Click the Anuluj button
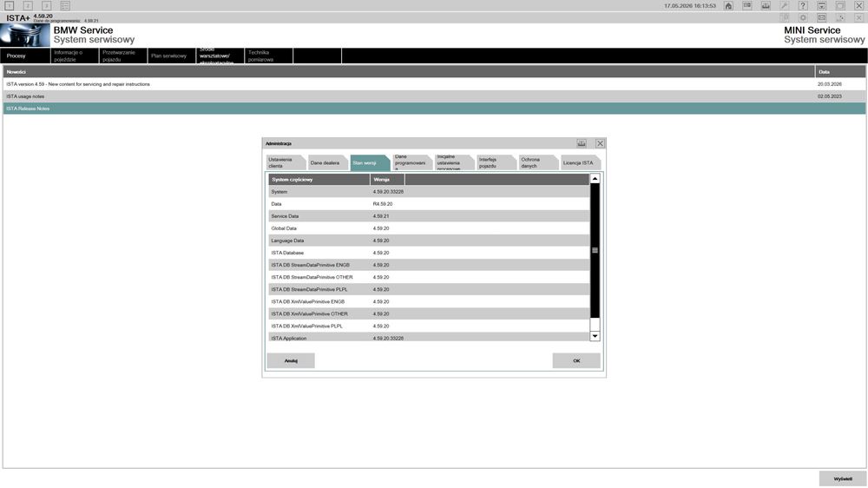This screenshot has height=488, width=868. pos(291,360)
